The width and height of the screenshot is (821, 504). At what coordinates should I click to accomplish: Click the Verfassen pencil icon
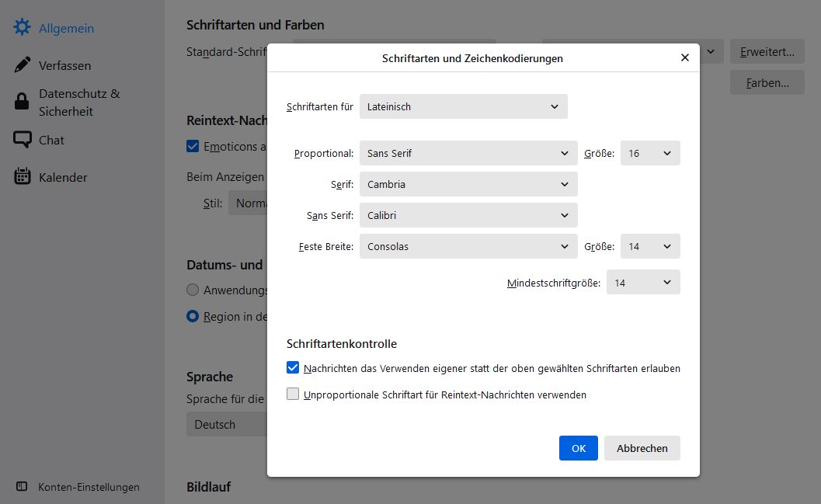tap(23, 65)
